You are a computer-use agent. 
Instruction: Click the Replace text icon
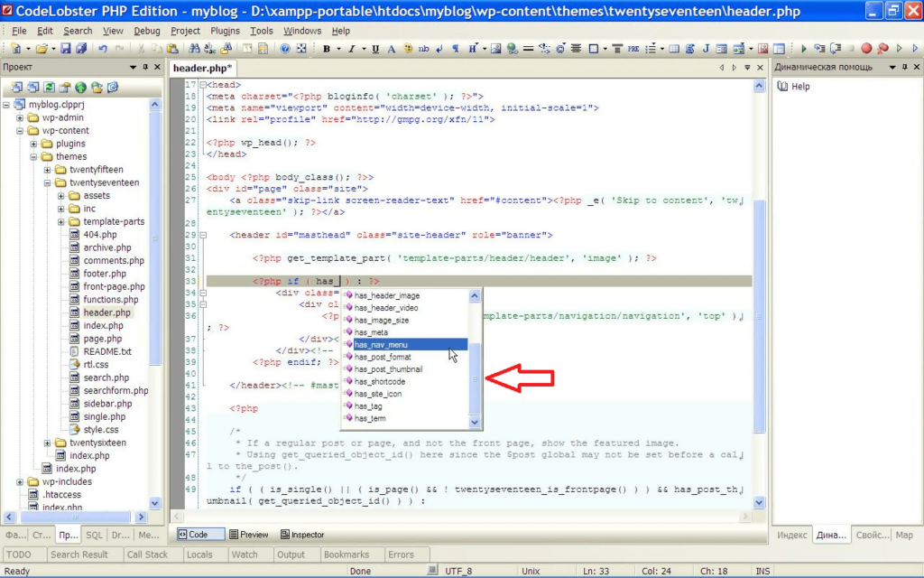[x=209, y=49]
